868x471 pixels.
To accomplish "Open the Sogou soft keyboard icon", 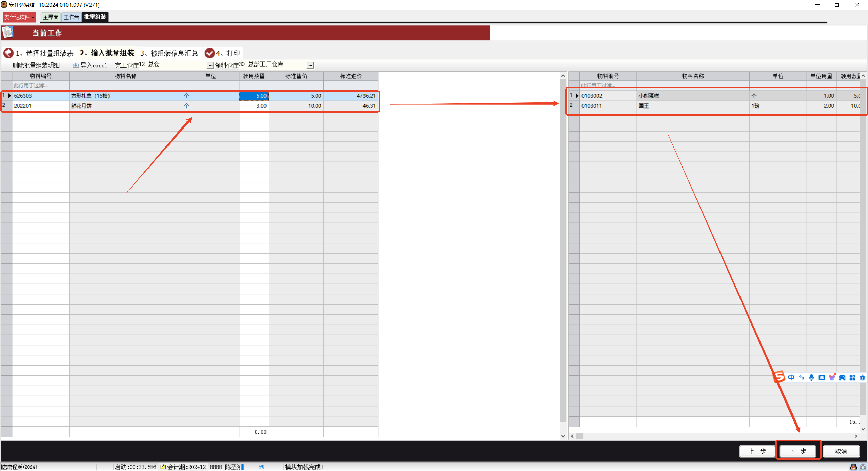I will tap(822, 377).
